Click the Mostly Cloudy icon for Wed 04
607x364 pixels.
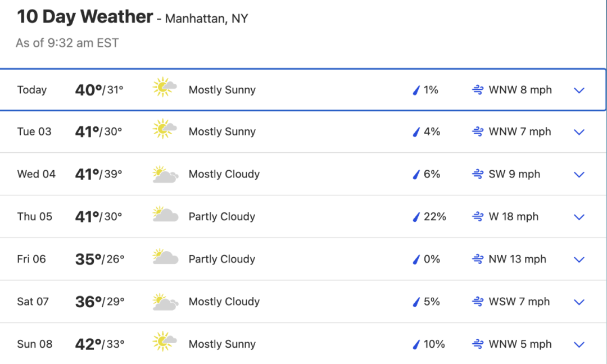165,175
